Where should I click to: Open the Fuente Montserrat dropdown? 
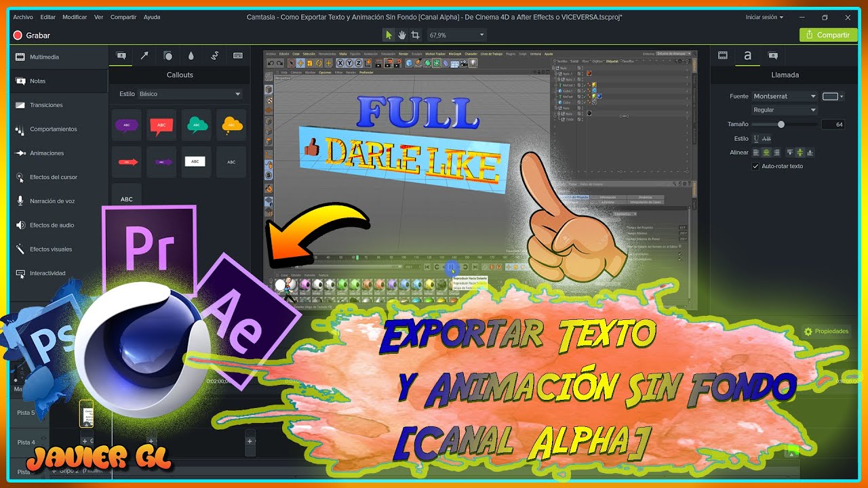(x=785, y=96)
